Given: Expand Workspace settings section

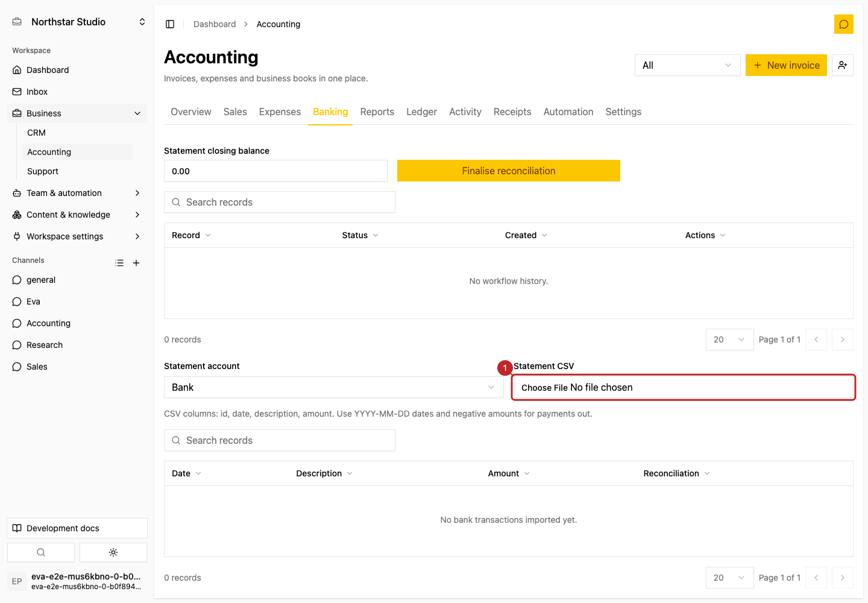Looking at the screenshot, I should pos(77,236).
